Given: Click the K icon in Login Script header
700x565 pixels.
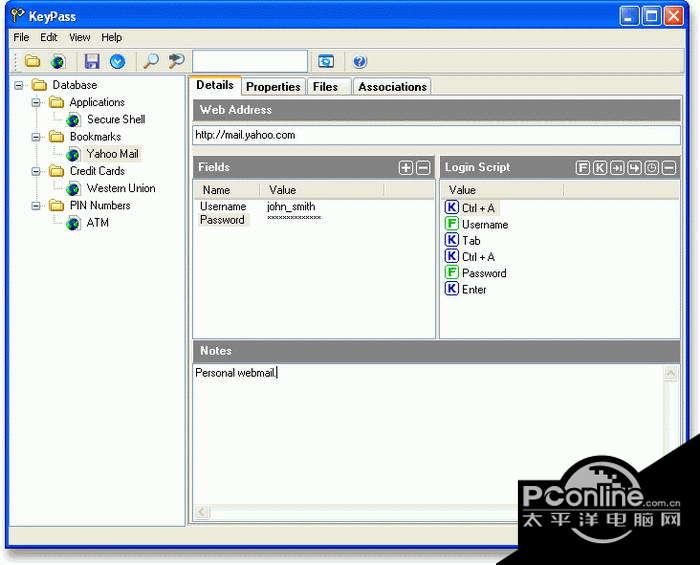Looking at the screenshot, I should point(600,168).
